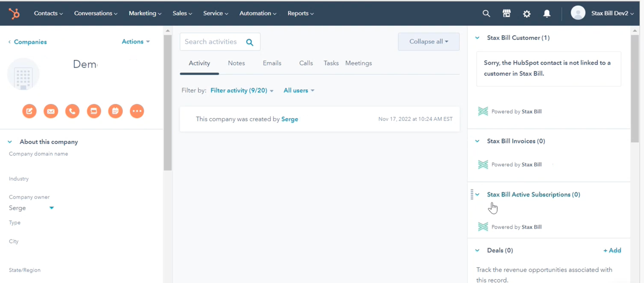Switch to the Tasks tab
Viewport: 644px width, 283px height.
click(x=331, y=63)
